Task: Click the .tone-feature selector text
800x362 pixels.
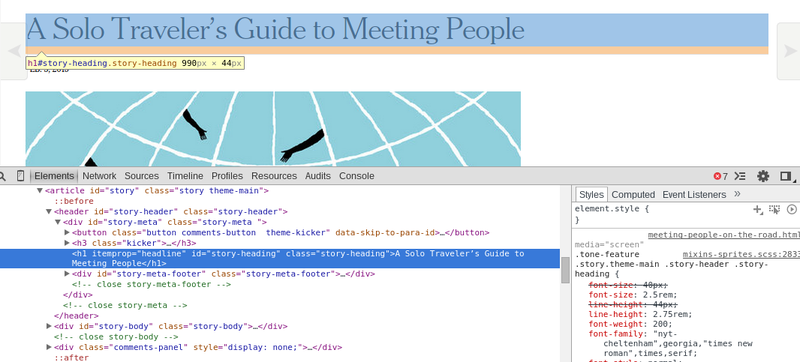Action: click(x=607, y=254)
